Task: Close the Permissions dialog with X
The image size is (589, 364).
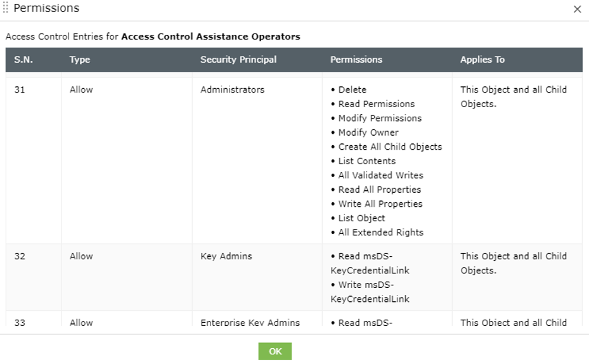Action: click(577, 9)
